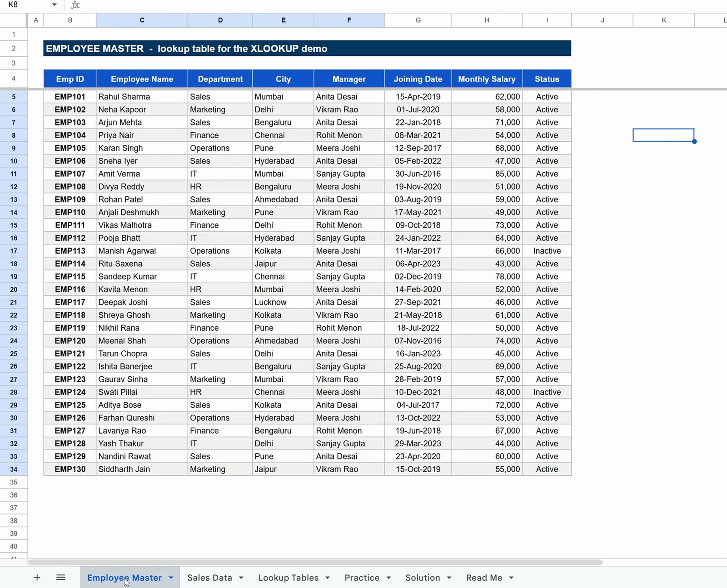Viewport: 727px width, 588px height.
Task: Click the Inactive status for EMP124
Action: tap(547, 392)
